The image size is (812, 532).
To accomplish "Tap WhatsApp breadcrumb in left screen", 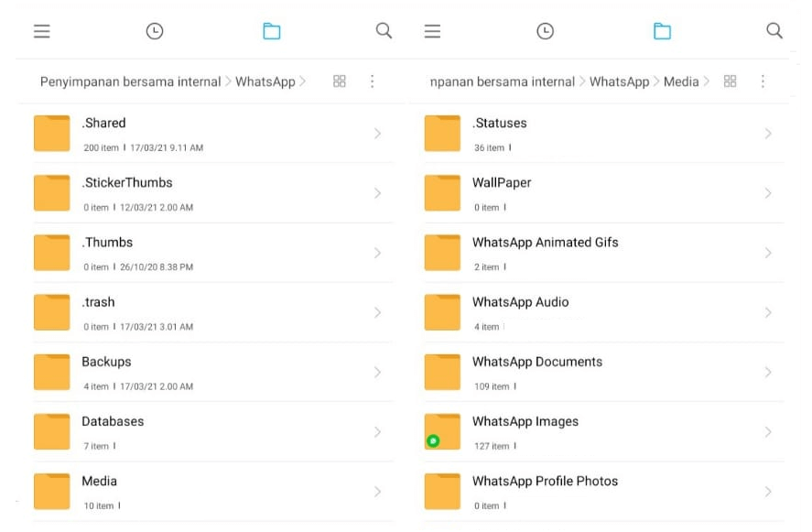I will click(x=265, y=81).
